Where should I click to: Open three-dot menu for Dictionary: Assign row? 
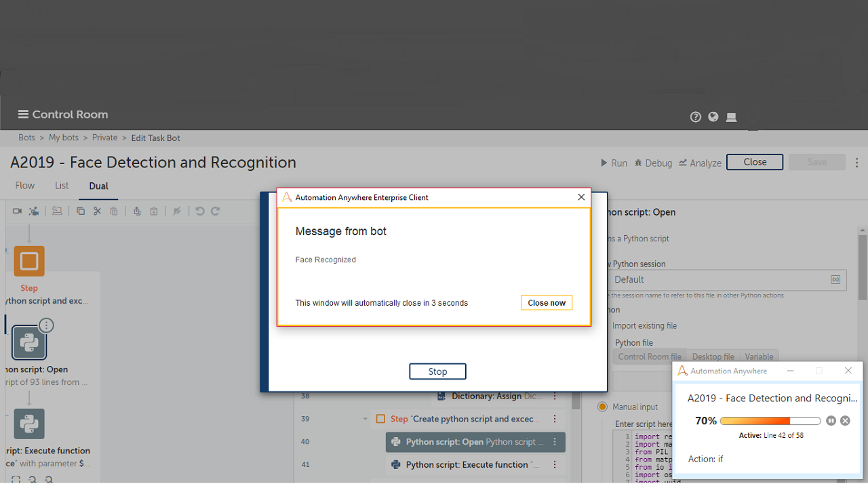555,396
